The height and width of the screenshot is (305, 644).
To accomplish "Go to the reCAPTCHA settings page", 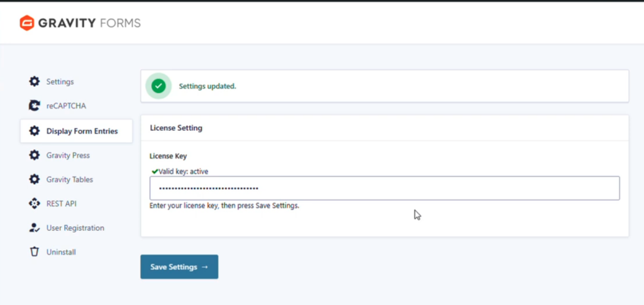I will 65,106.
